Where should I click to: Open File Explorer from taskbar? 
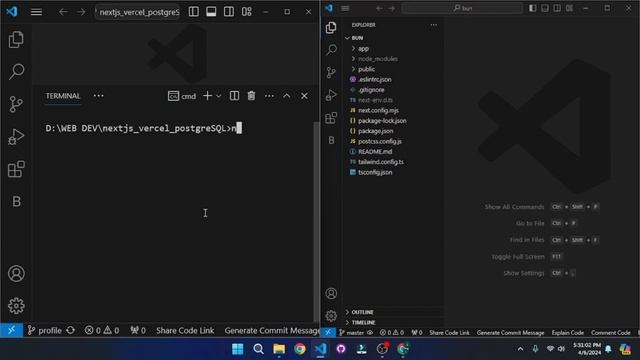(x=279, y=349)
